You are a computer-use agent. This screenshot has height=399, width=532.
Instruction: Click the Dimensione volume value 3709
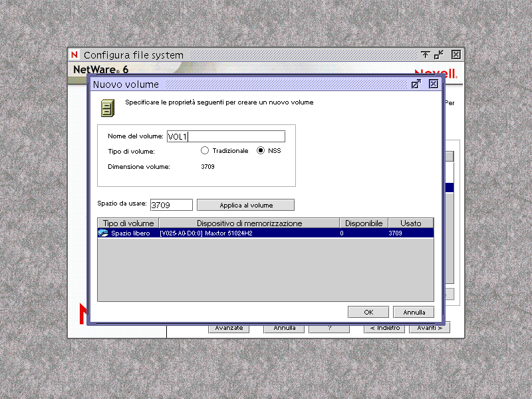(x=207, y=167)
